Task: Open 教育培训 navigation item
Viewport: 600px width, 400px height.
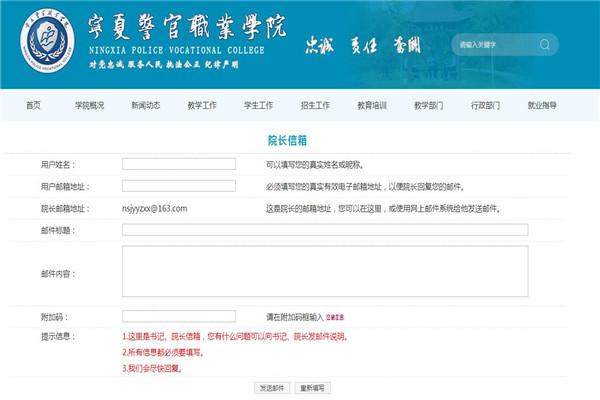Action: [x=372, y=105]
